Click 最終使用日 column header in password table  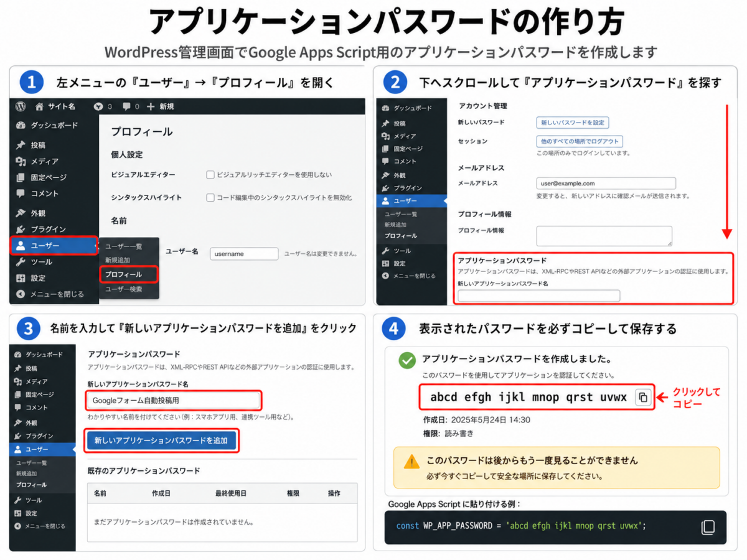pyautogui.click(x=231, y=493)
